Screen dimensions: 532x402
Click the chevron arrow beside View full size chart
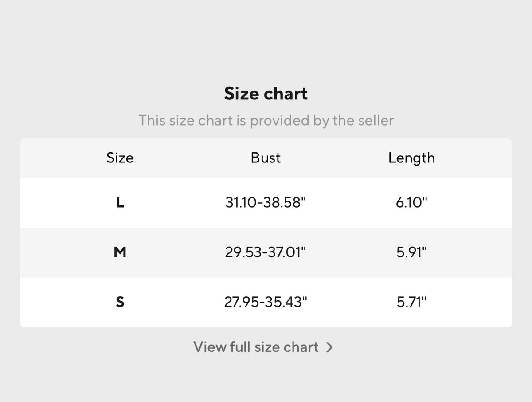pyautogui.click(x=329, y=347)
